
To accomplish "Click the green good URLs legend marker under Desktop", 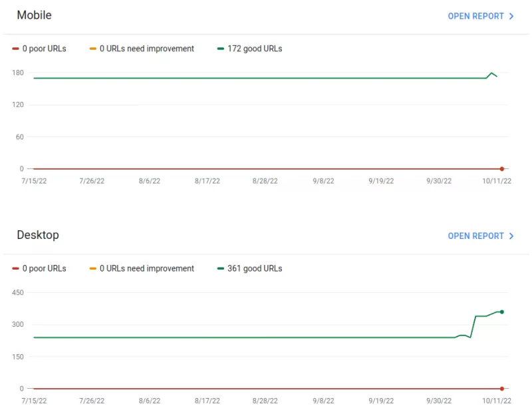I will (x=219, y=268).
